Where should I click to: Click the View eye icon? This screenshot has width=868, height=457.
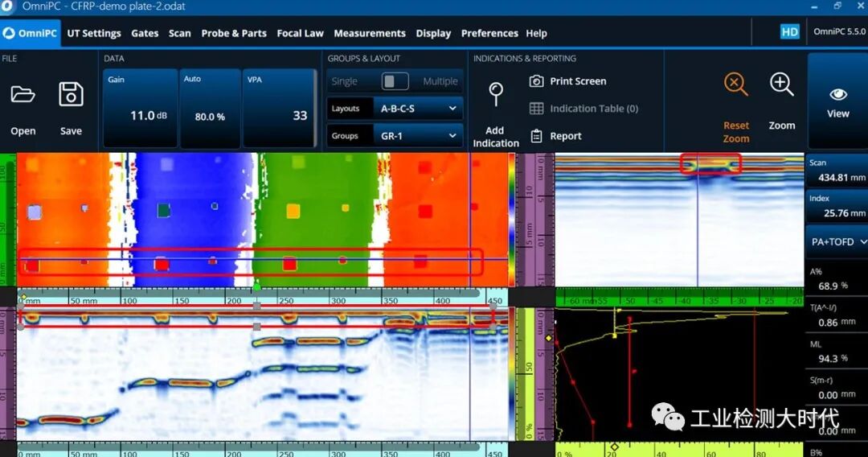pos(838,95)
